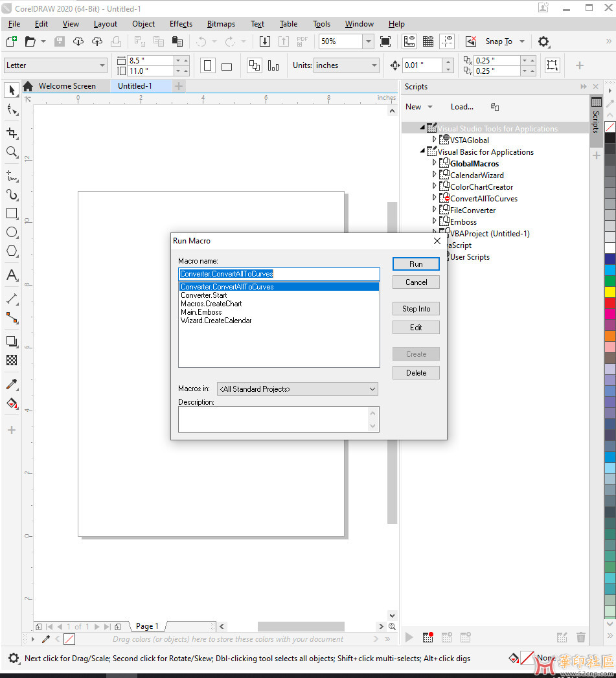Click the Run button in dialog
Viewport: 616px width, 678px height.
point(416,264)
